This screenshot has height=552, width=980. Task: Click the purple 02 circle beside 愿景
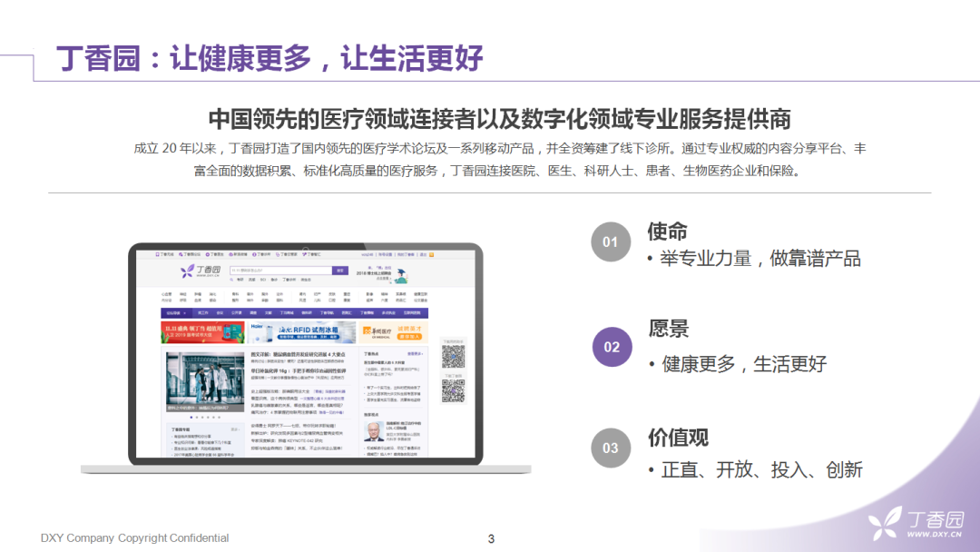pos(612,347)
